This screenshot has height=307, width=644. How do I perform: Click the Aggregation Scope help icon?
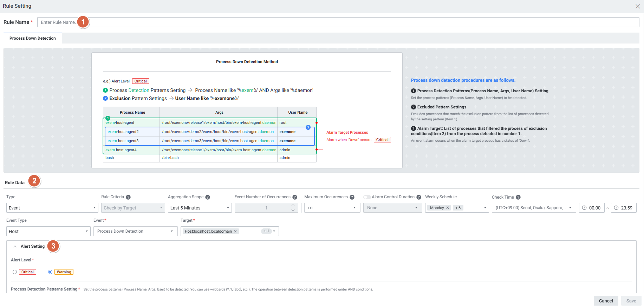click(208, 197)
